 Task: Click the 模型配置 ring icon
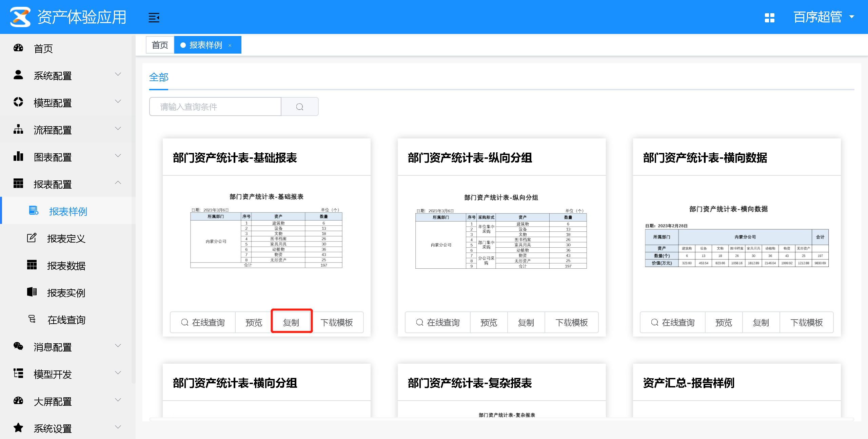(18, 102)
